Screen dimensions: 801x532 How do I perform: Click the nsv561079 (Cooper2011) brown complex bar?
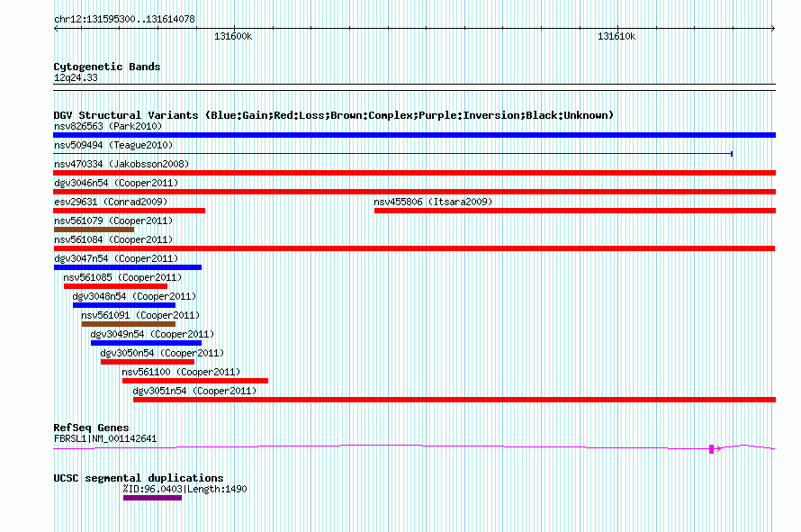[94, 230]
